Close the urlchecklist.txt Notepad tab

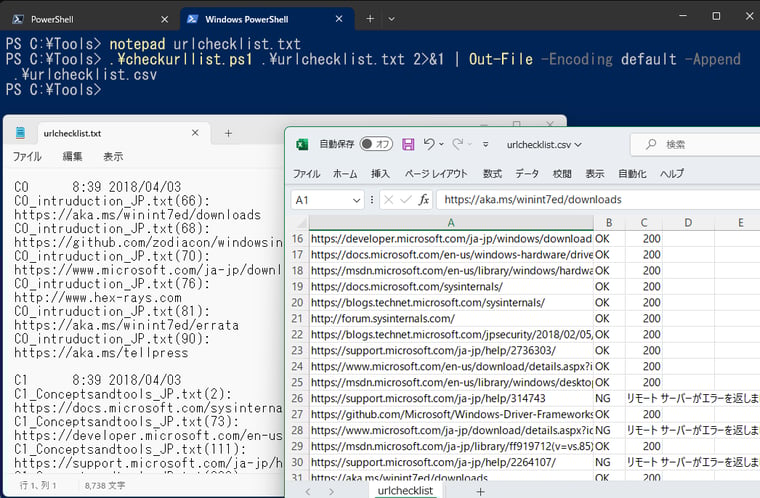point(195,133)
